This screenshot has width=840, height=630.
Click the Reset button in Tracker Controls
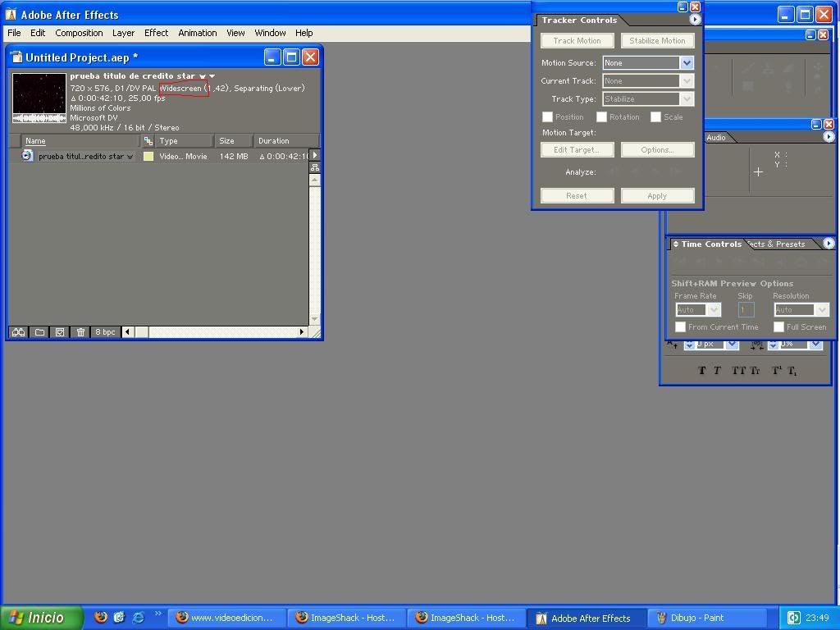click(577, 195)
